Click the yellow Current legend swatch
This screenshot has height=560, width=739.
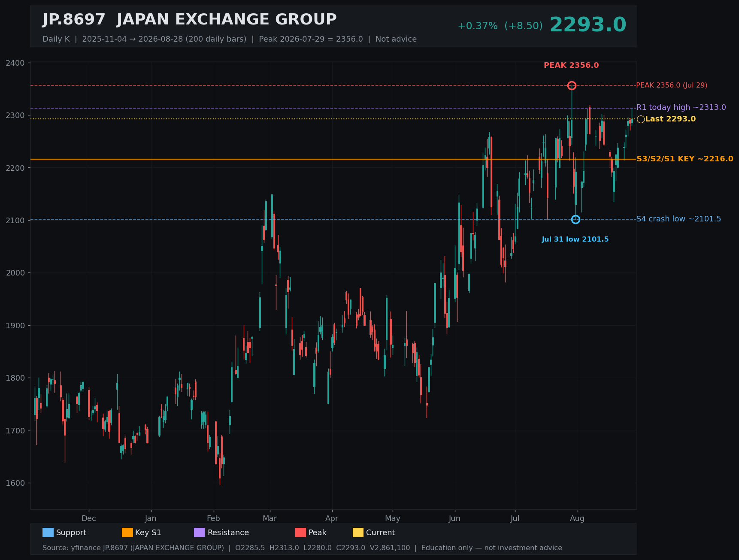click(358, 533)
